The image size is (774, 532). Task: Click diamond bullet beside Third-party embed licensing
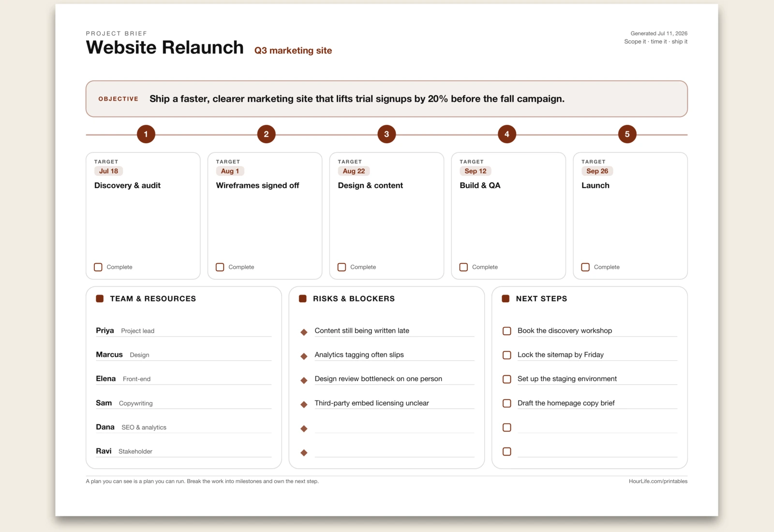click(304, 404)
